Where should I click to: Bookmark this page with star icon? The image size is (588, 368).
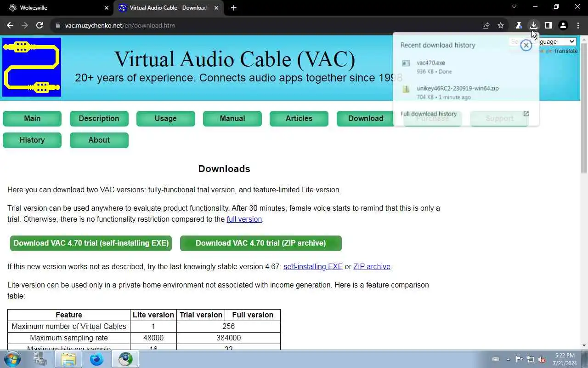501,25
